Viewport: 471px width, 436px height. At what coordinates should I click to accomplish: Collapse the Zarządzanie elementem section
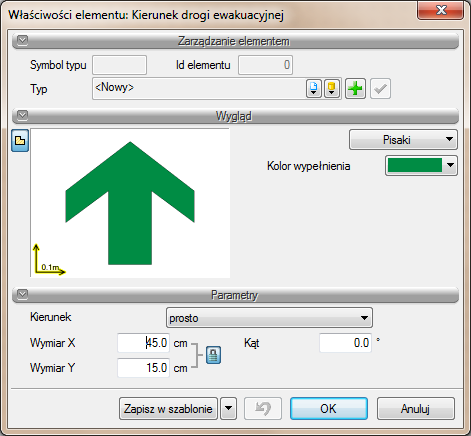(x=22, y=41)
